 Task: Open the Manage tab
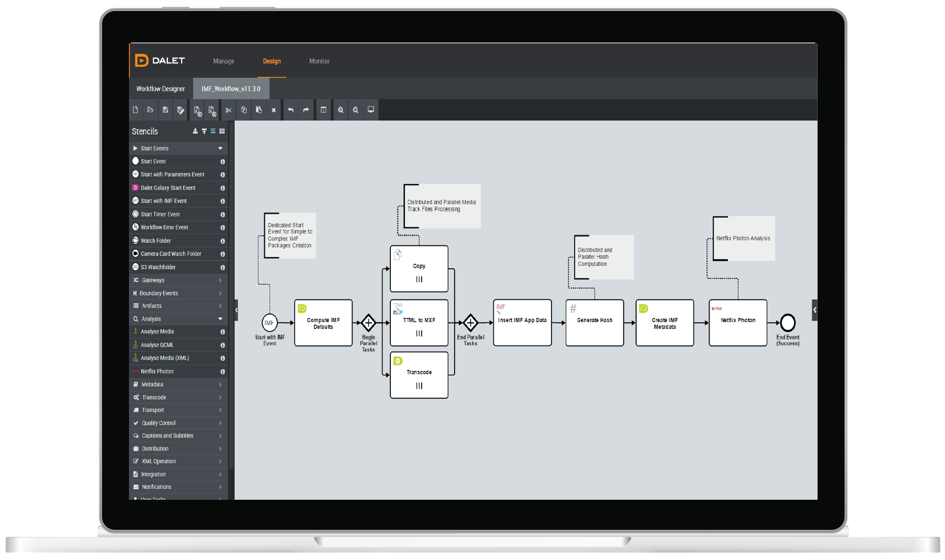[x=224, y=61]
